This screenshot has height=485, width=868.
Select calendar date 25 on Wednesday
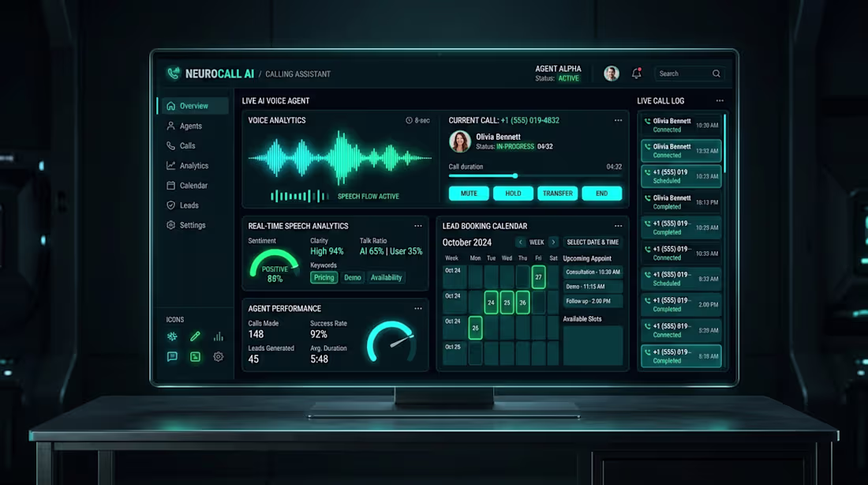coord(507,303)
